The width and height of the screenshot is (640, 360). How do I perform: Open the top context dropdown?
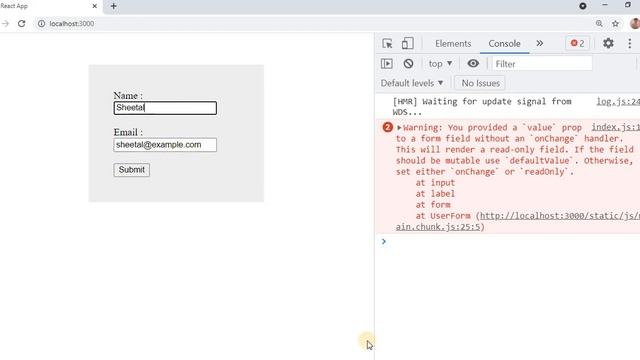(440, 64)
